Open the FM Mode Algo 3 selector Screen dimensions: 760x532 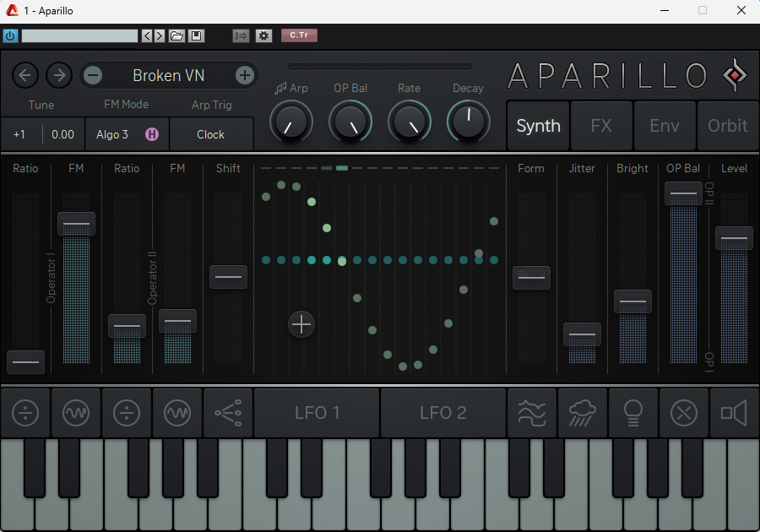coord(112,134)
